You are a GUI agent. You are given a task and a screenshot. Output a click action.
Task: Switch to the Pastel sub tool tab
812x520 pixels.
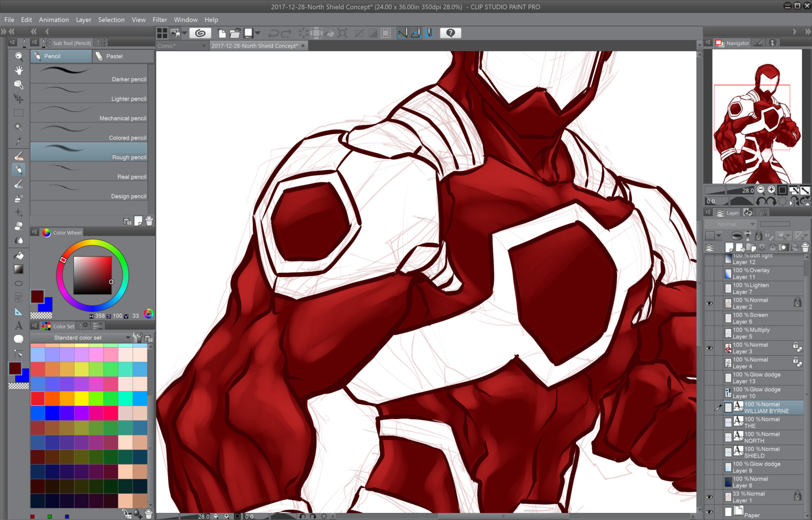point(123,56)
